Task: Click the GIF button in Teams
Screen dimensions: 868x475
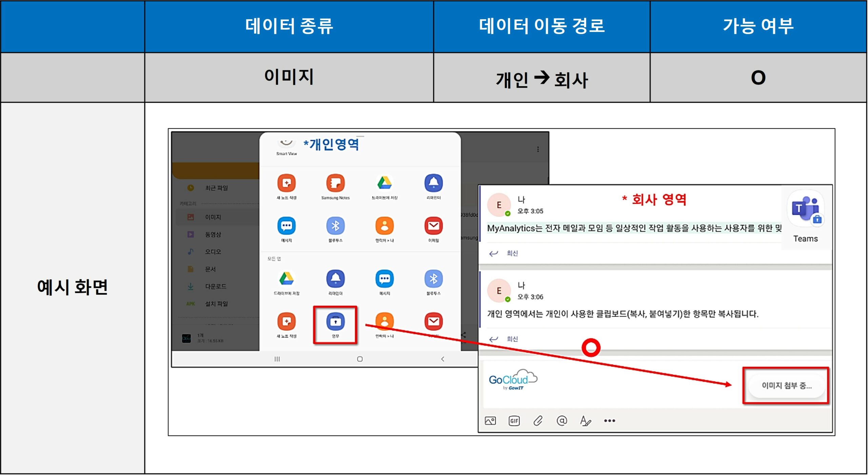Action: pos(514,421)
